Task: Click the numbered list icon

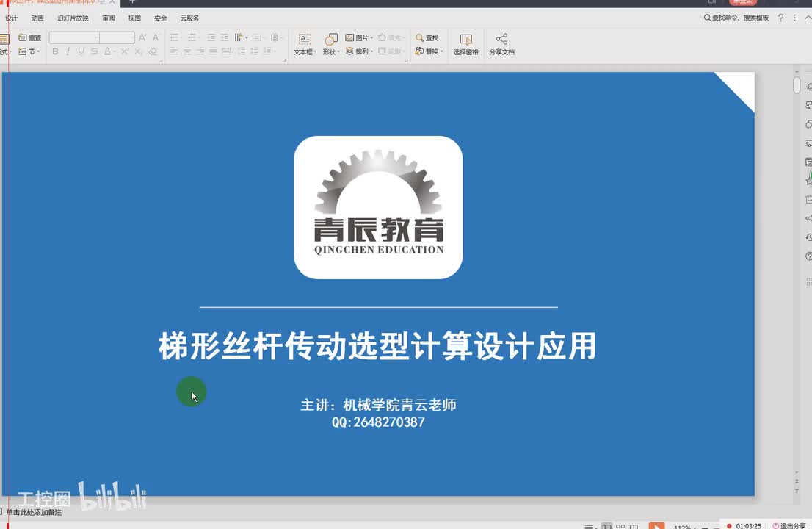Action: tap(192, 37)
